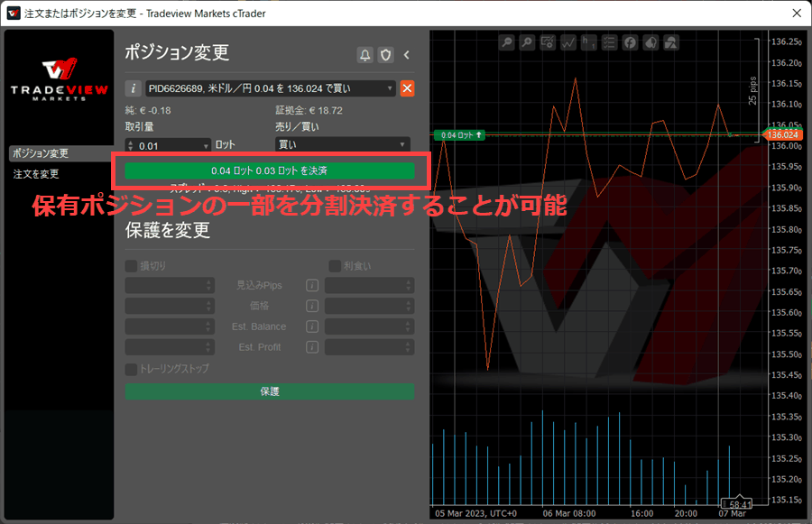The width and height of the screenshot is (812, 524).
Task: Click the green 保護 protect button
Action: pyautogui.click(x=269, y=391)
